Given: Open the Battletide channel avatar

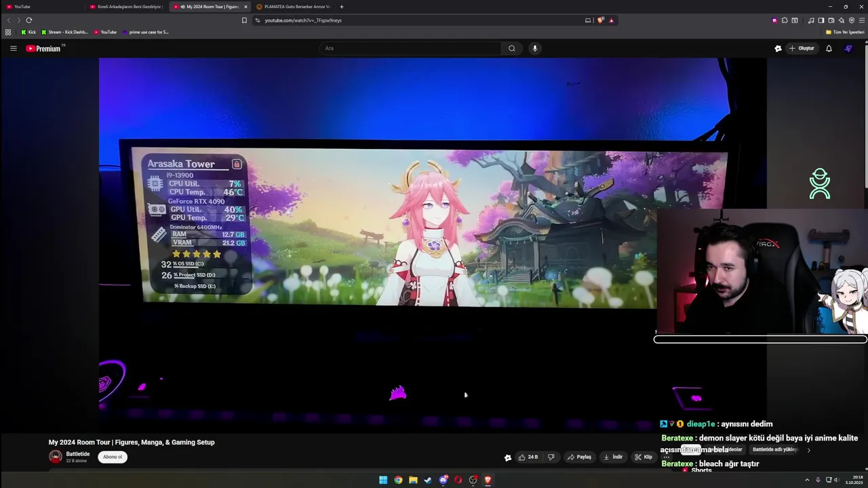Looking at the screenshot, I should pos(56,457).
